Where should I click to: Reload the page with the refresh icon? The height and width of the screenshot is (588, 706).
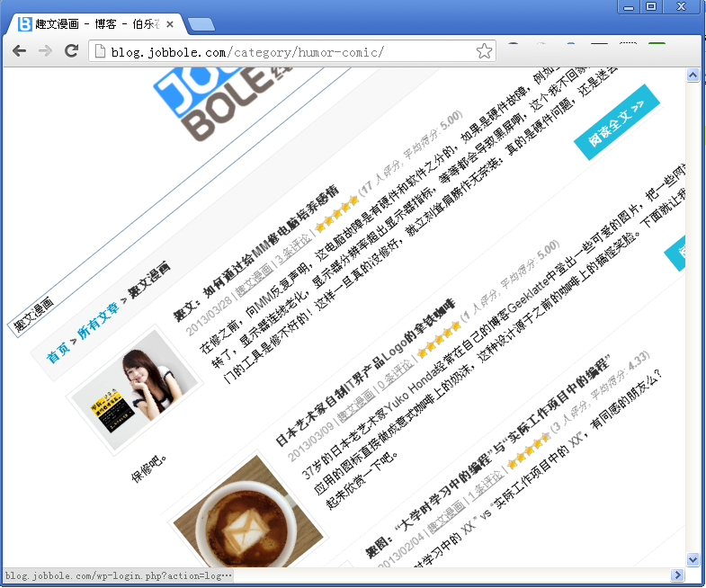(71, 50)
